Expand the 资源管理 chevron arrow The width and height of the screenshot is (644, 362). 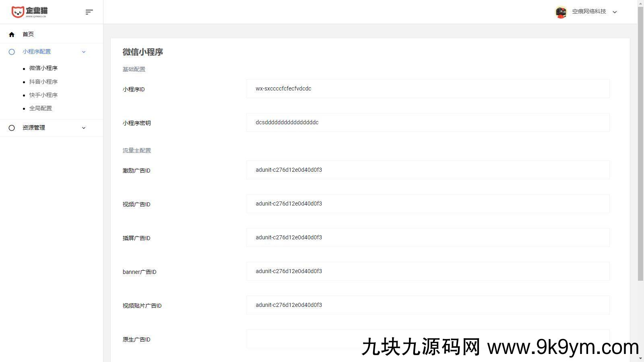84,128
